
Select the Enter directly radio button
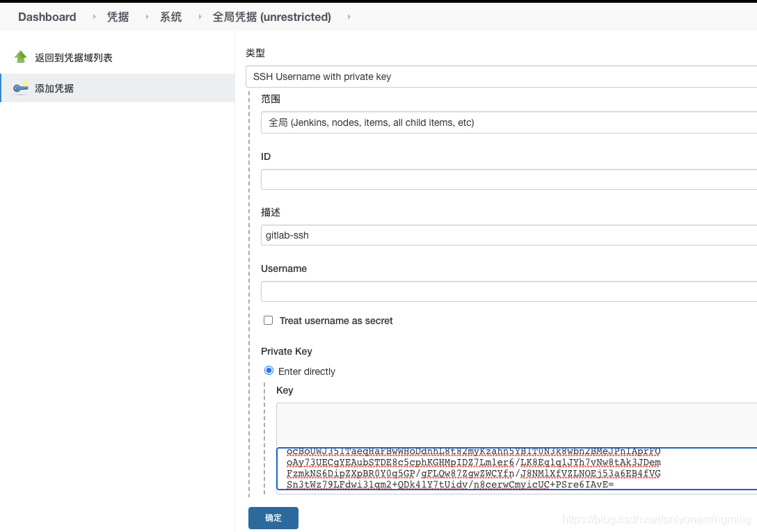tap(269, 371)
